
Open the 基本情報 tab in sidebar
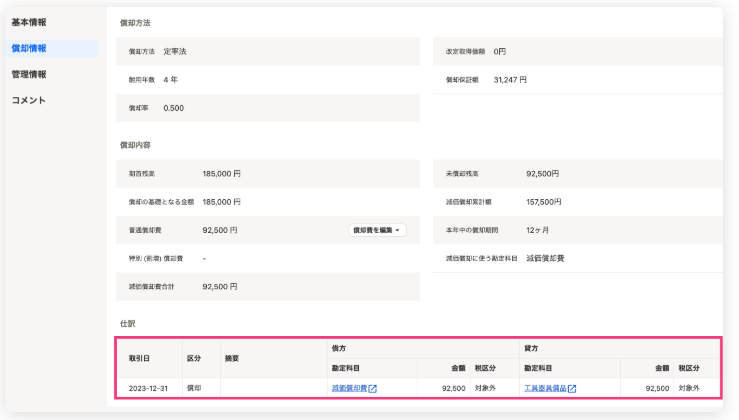click(29, 22)
